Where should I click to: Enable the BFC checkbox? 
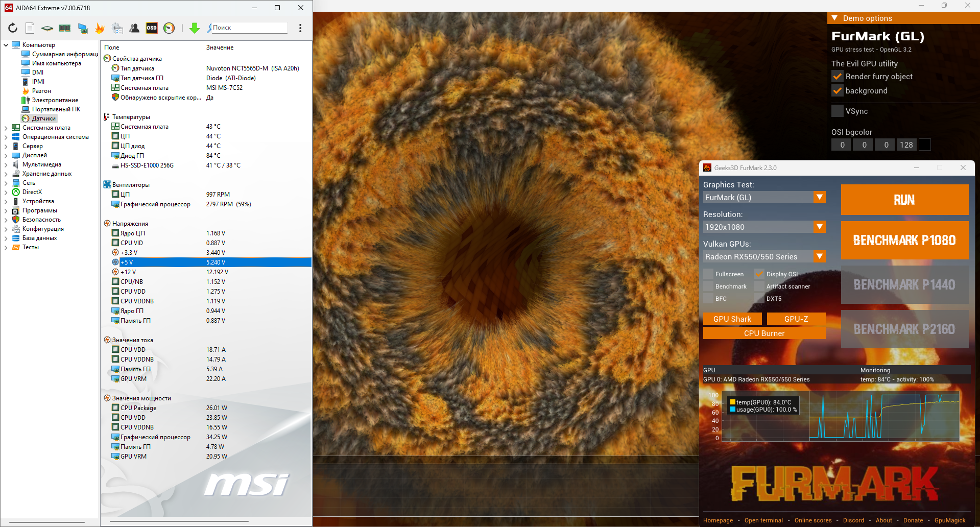[x=708, y=298]
